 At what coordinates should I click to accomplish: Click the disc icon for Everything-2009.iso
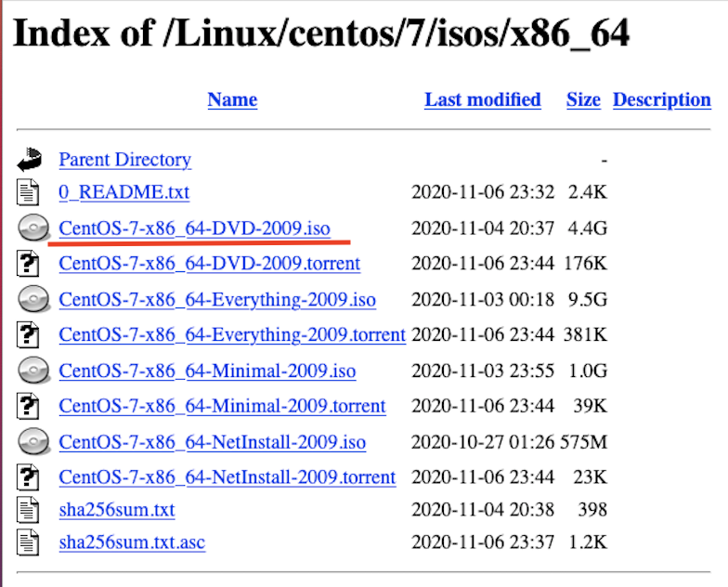click(33, 299)
